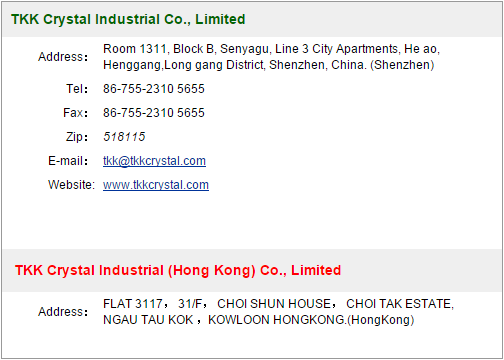This screenshot has width=504, height=360.
Task: Click the Tel field label
Action: [77, 89]
